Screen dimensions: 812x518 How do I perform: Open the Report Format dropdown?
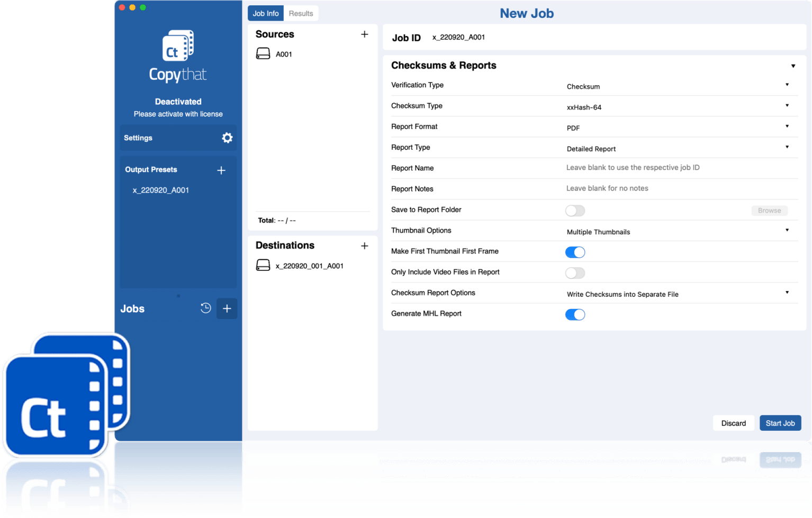[678, 128]
